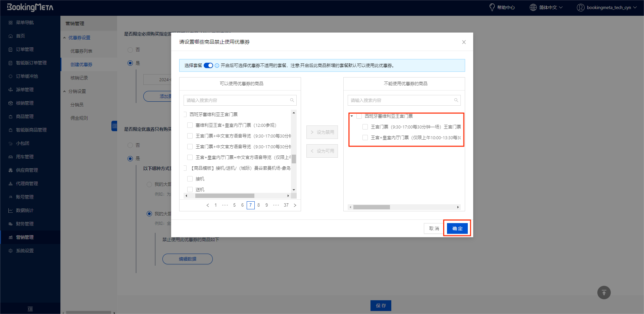Screen dimensions: 644x314
Task: Click the search icon in disabled products search
Action: [456, 100]
